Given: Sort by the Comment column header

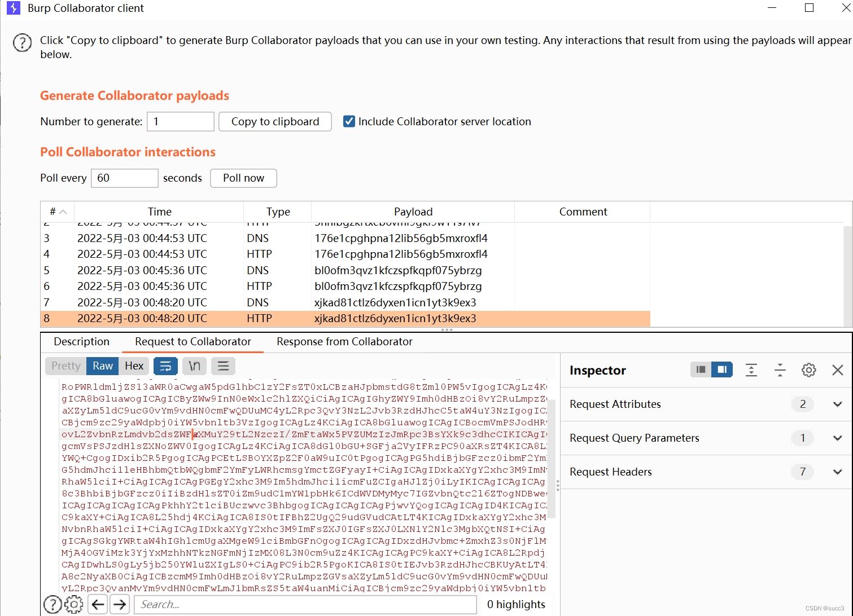Looking at the screenshot, I should [x=583, y=212].
